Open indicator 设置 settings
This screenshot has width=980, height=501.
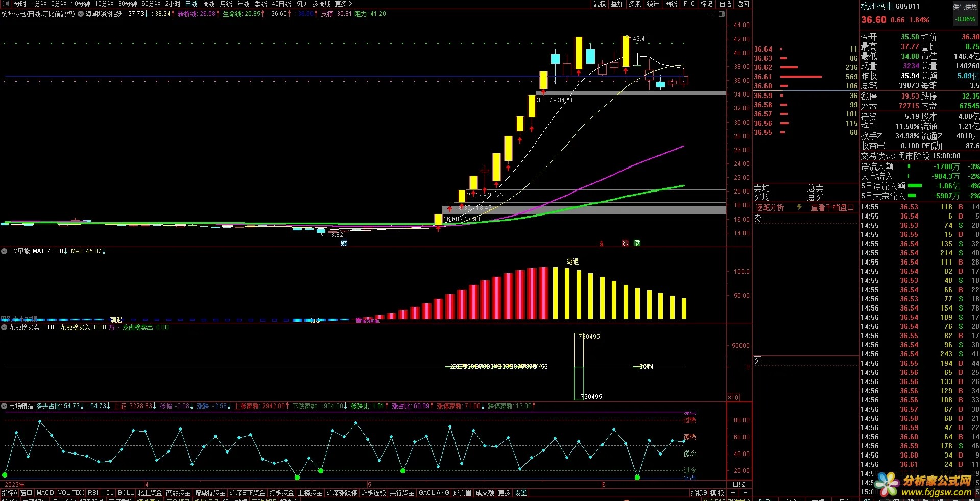pos(520,493)
